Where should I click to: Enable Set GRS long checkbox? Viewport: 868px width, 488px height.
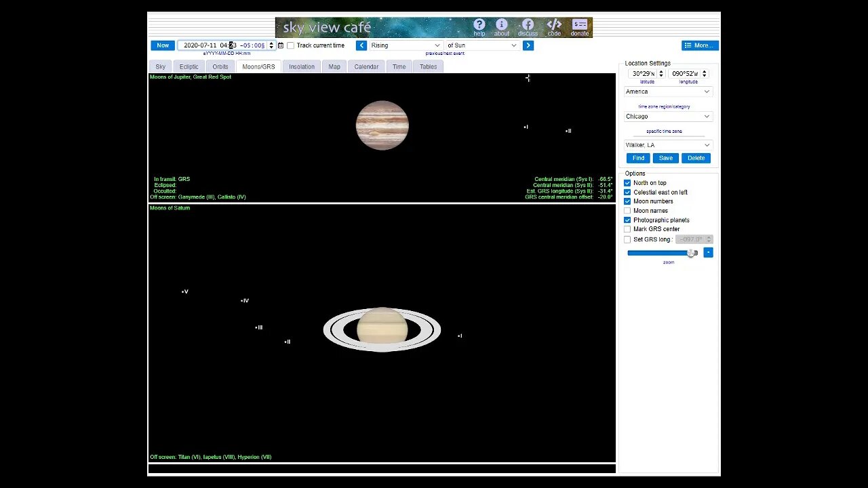pos(627,239)
